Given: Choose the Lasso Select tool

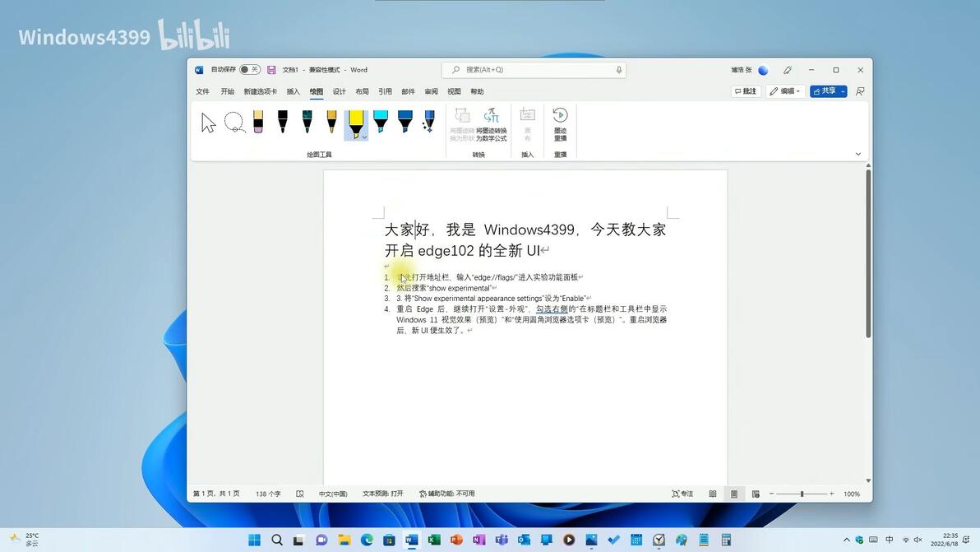Looking at the screenshot, I should click(x=234, y=122).
